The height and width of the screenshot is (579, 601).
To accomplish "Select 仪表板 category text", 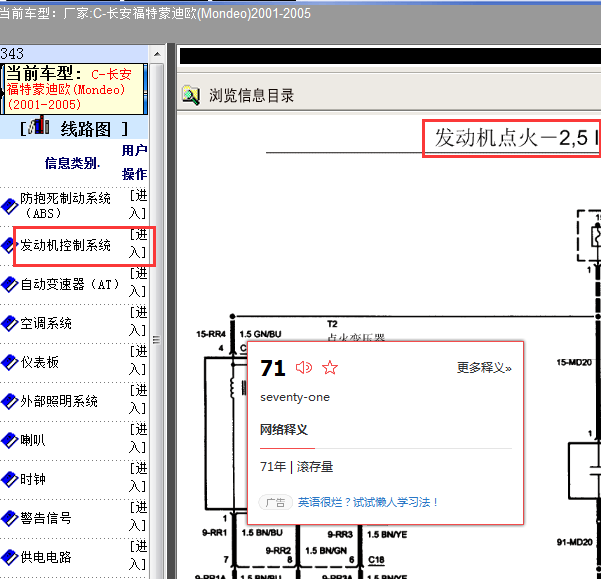I will point(39,362).
